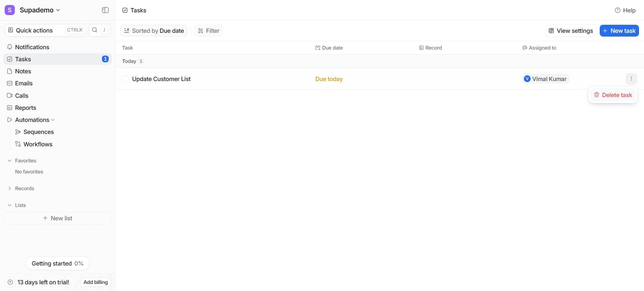644x291 pixels.
Task: Expand the Records section
Action: click(10, 189)
